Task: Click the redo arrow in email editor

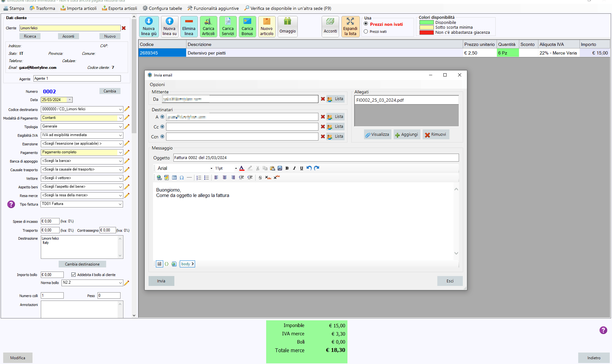Action: coord(316,168)
